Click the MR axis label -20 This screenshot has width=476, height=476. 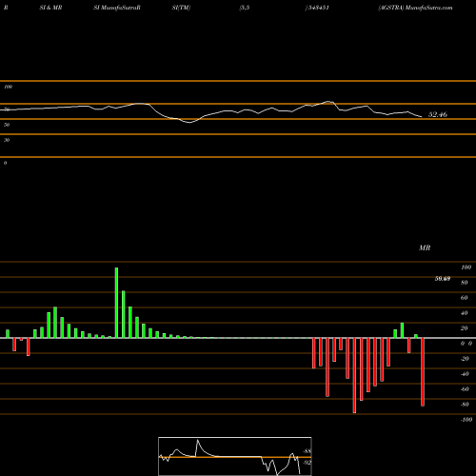(465, 359)
